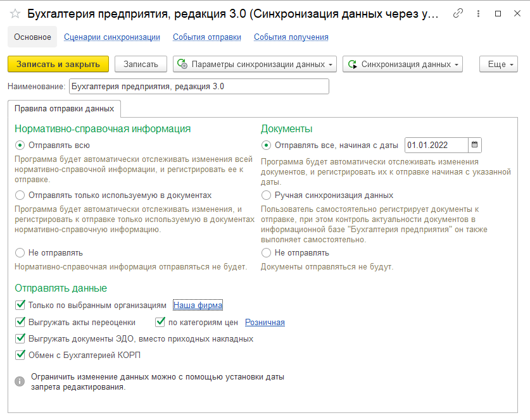Image resolution: width=530 pixels, height=420 pixels.
Task: Add form to favorites with star icon
Action: [15, 14]
